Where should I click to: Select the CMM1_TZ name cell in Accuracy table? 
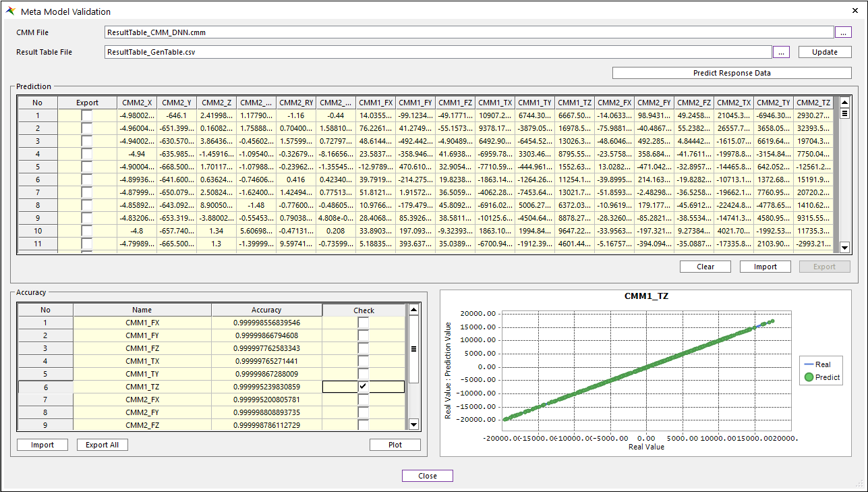142,387
